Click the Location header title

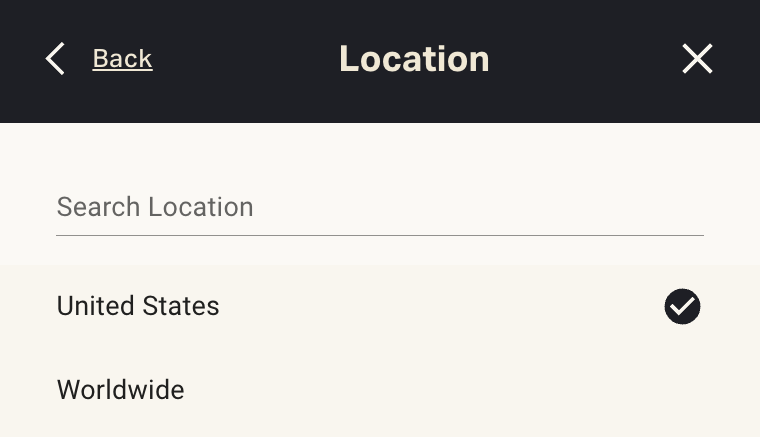(x=414, y=59)
